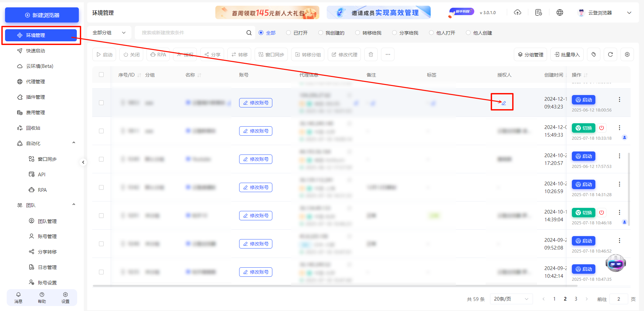Click the cloud upload icon in header
Image resolution: width=644 pixels, height=311 pixels.
[x=518, y=12]
